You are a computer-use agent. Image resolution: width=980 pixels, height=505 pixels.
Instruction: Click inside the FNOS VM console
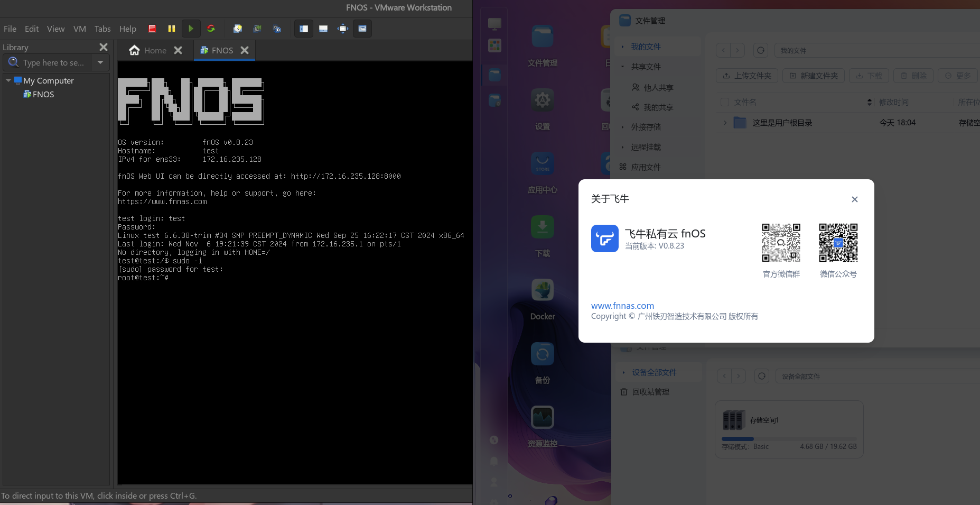pyautogui.click(x=295, y=272)
